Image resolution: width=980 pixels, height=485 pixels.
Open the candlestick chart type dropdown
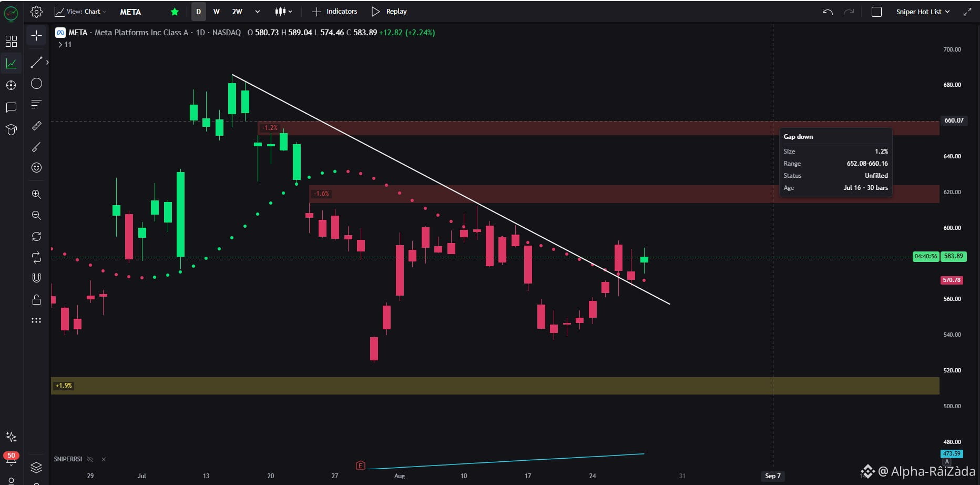pos(284,12)
